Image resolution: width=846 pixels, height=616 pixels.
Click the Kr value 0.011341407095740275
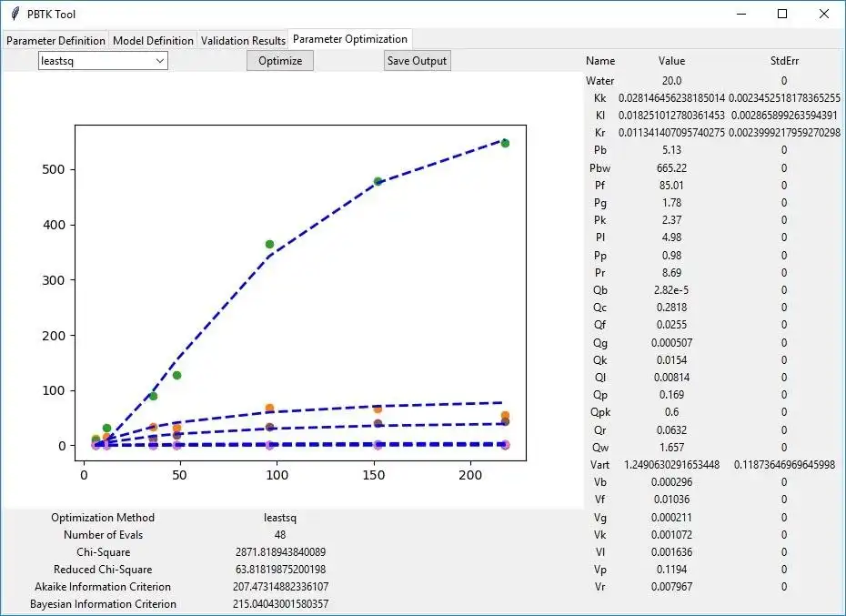click(671, 133)
